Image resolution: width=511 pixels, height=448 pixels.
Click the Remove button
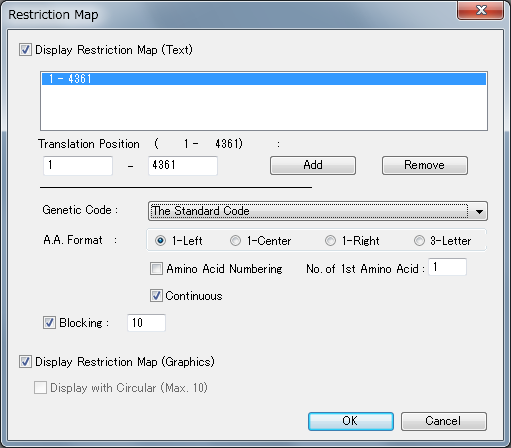tap(425, 165)
